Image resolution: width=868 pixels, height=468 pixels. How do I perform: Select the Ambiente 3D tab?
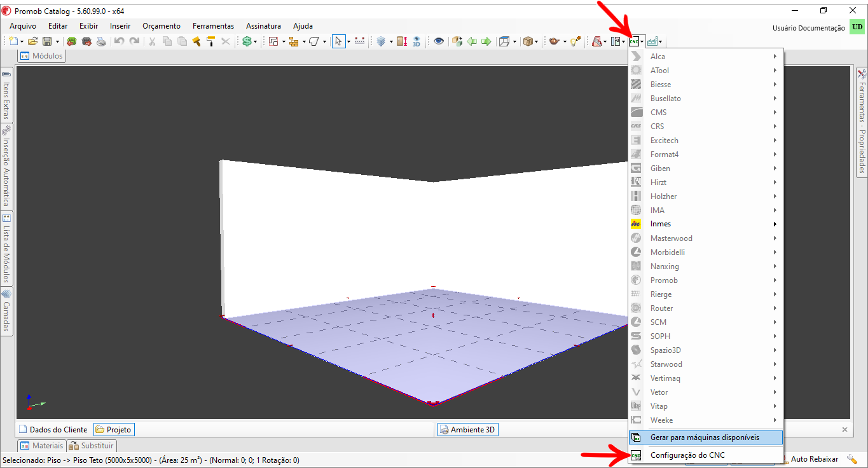pyautogui.click(x=467, y=430)
